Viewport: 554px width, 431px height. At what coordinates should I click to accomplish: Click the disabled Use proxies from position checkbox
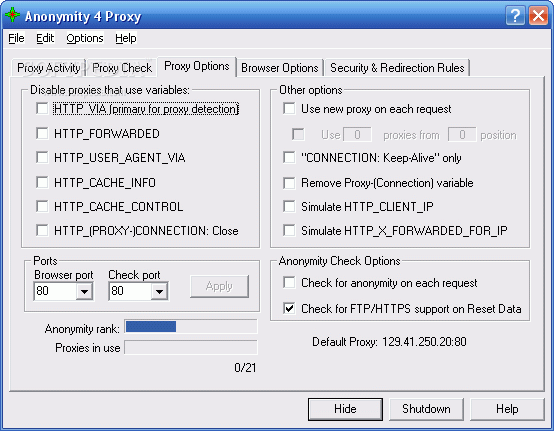pyautogui.click(x=298, y=134)
